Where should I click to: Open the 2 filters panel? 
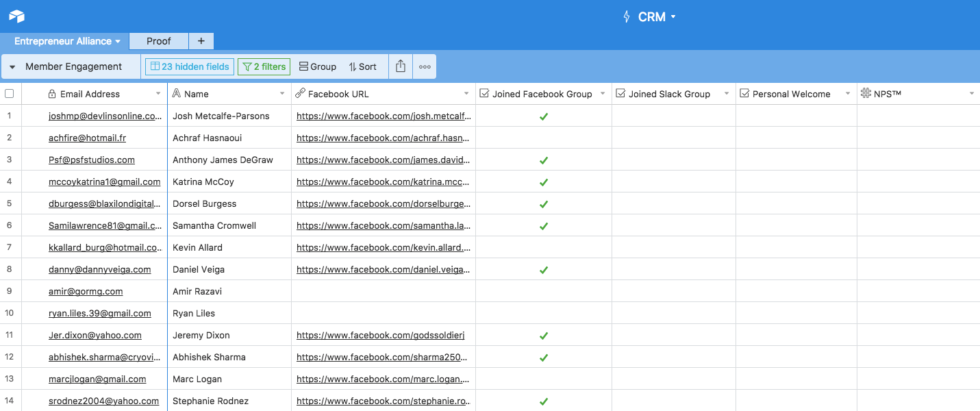[264, 66]
